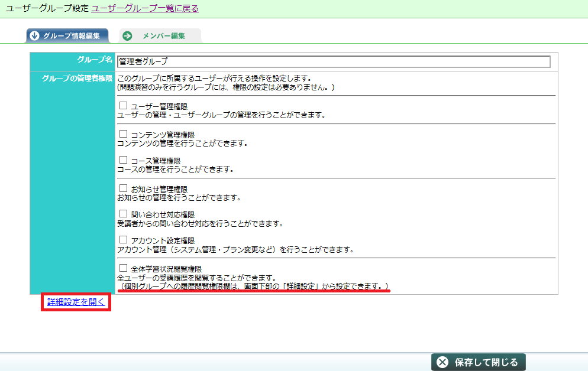Click the X icon on 保存して閉じる button
This screenshot has width=588, height=371.
point(442,362)
